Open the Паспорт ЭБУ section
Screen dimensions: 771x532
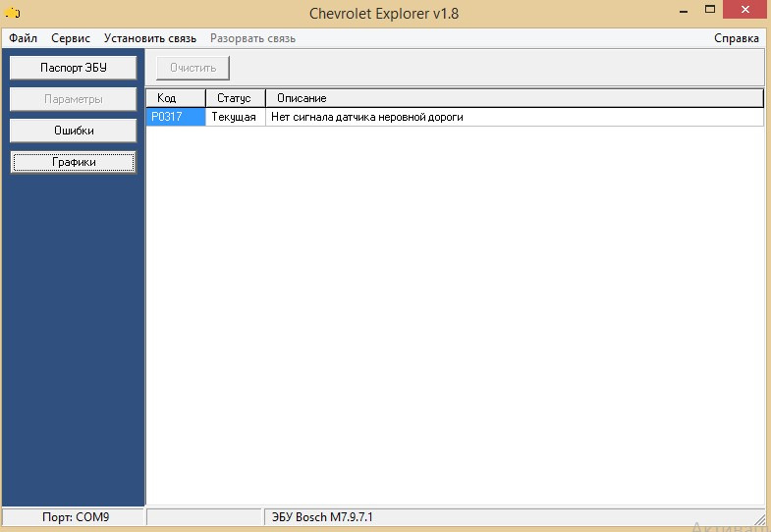74,68
